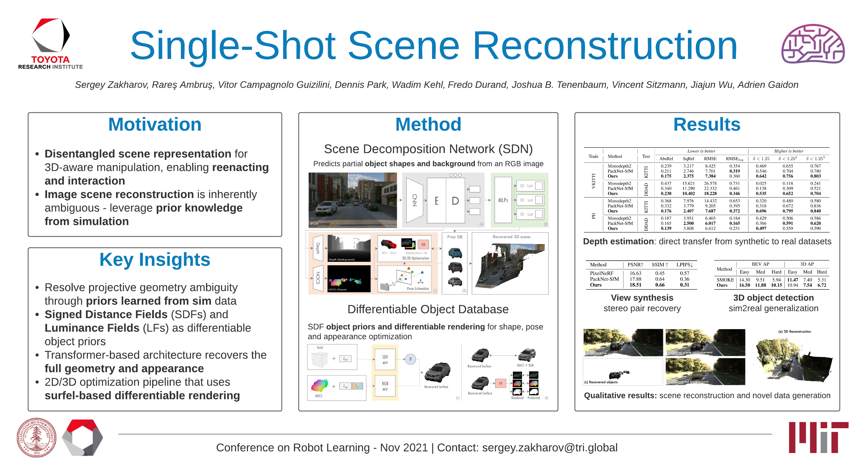Click the contact email sergey.zakharov@tri.global
The image size is (868, 473).
pyautogui.click(x=550, y=447)
